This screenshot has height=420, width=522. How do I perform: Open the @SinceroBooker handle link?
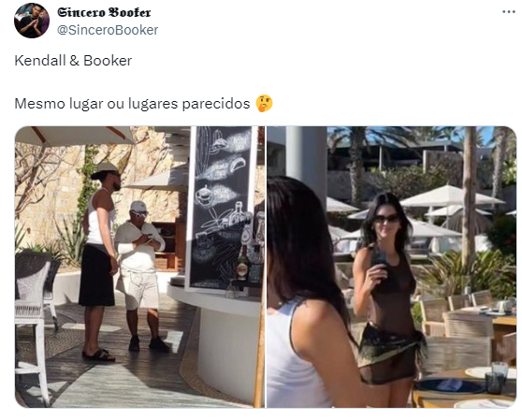pos(108,30)
